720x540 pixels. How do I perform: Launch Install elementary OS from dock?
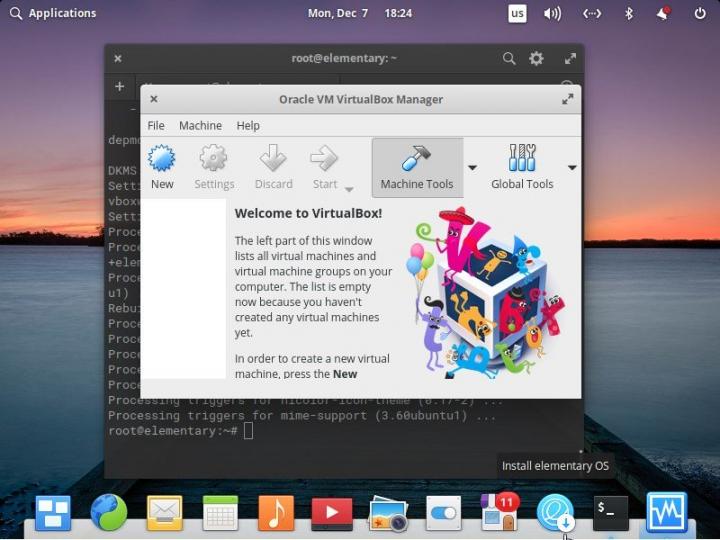(x=553, y=512)
